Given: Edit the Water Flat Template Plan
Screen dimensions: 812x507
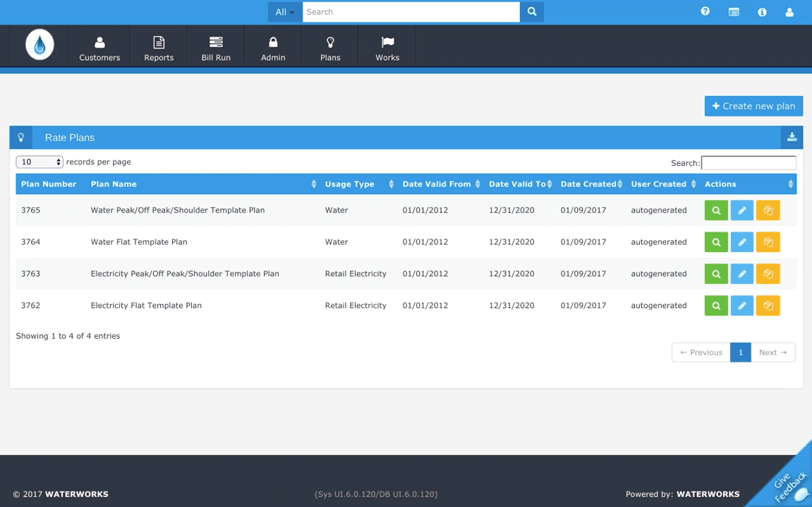Looking at the screenshot, I should click(742, 242).
